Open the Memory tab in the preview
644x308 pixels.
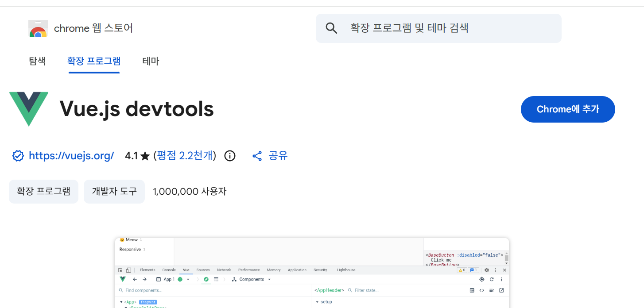click(274, 270)
